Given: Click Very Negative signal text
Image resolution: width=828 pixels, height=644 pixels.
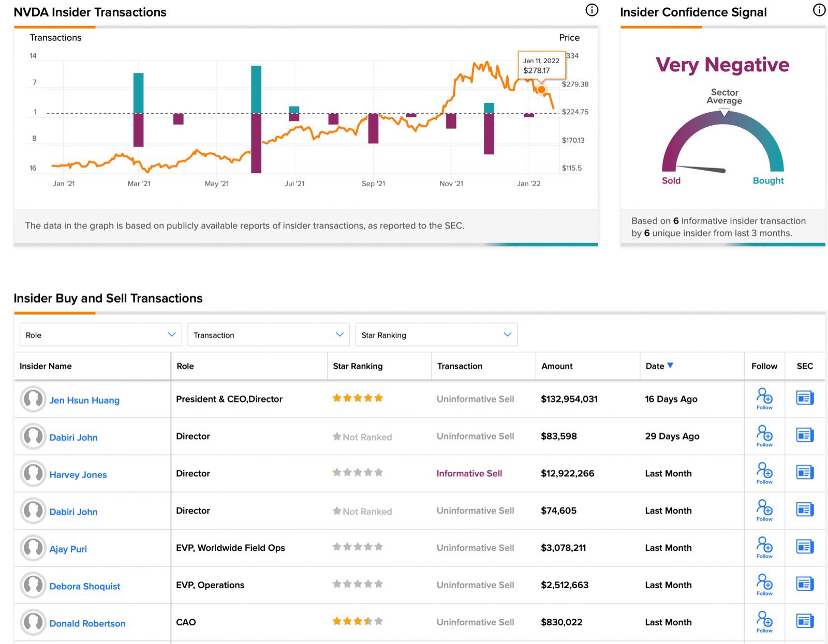Looking at the screenshot, I should tap(722, 65).
